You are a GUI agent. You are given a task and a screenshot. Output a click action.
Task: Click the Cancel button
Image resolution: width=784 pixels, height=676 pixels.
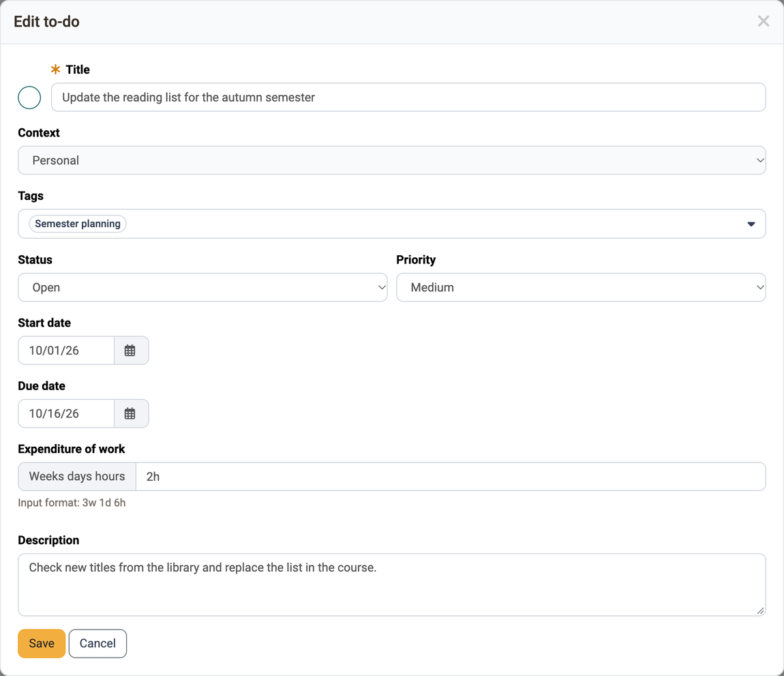coord(97,643)
